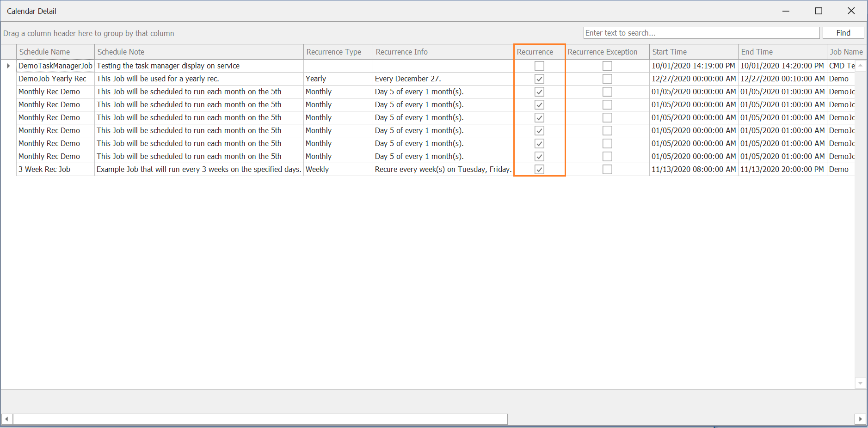868x428 pixels.
Task: Toggle Recurrence Exception checkbox for DemoJob Yearly Rec
Action: click(x=607, y=79)
